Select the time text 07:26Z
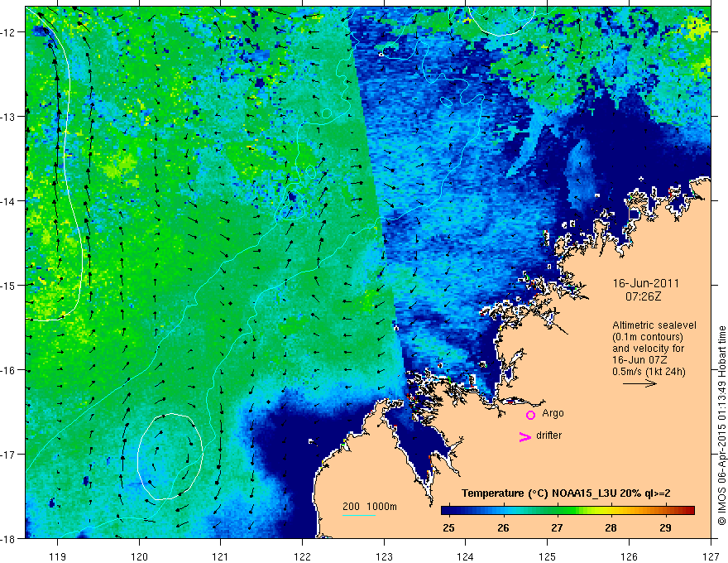The width and height of the screenshot is (728, 563). [643, 296]
